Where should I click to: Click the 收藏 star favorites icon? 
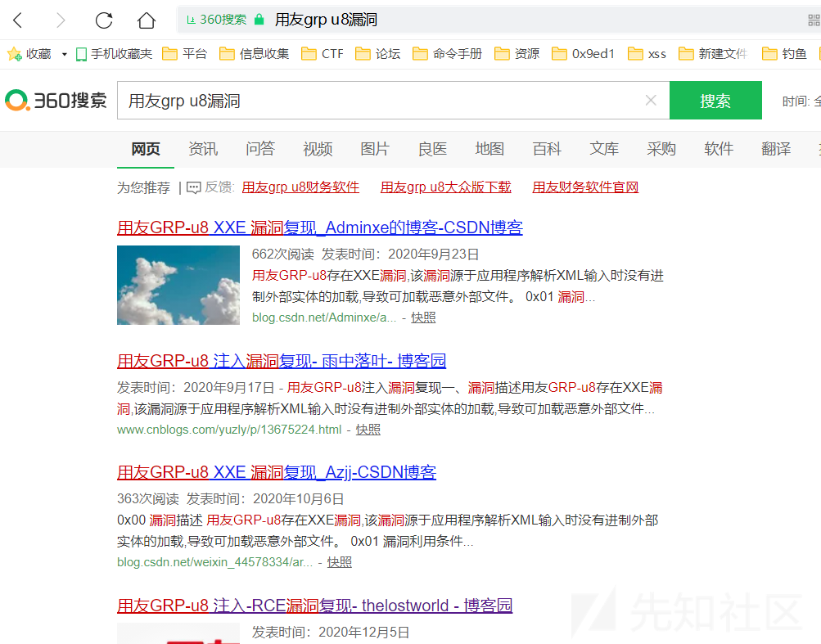[x=14, y=54]
